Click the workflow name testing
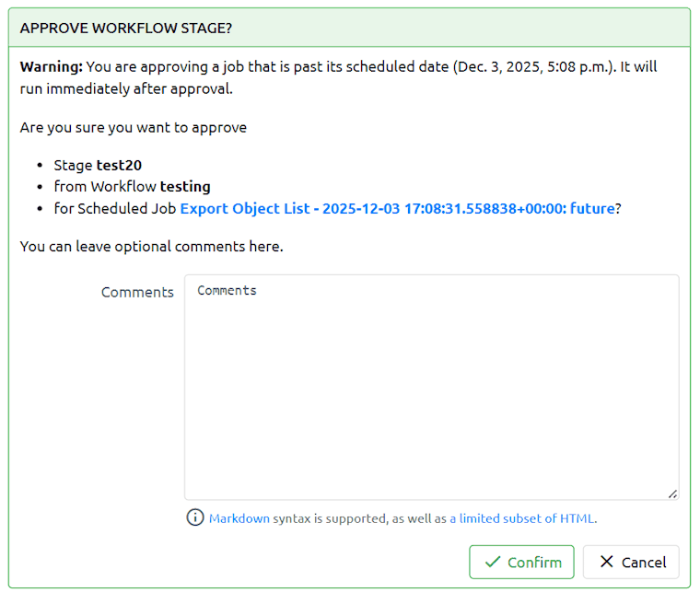This screenshot has height=604, width=700. point(185,187)
